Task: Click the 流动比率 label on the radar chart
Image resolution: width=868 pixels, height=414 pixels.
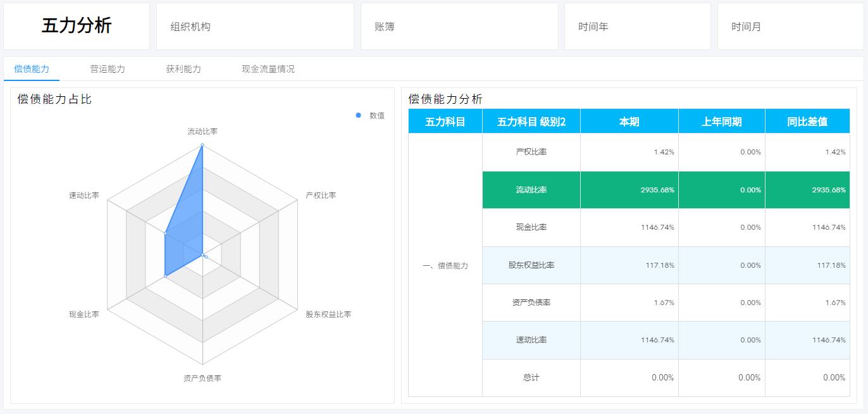Action: tap(201, 131)
